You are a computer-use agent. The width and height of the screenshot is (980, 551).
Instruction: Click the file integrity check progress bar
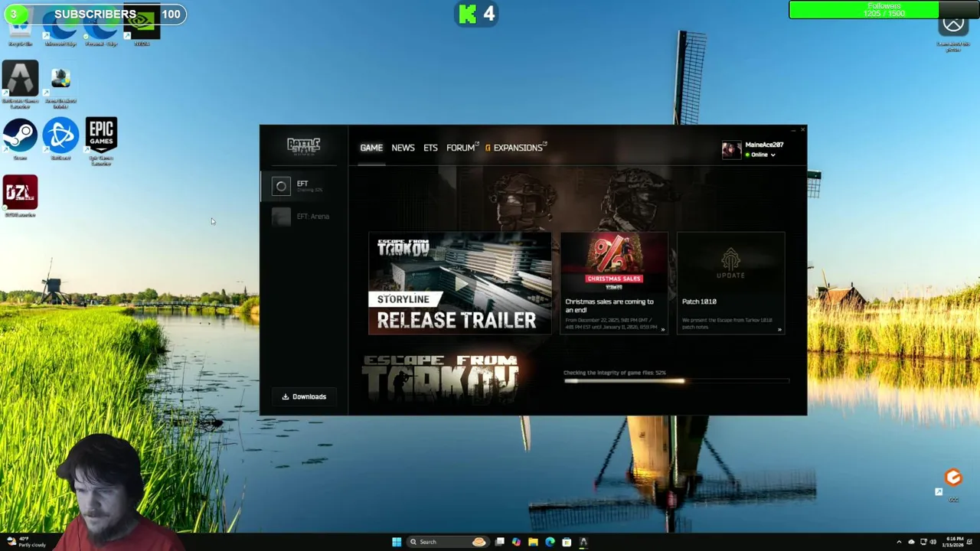tap(676, 380)
